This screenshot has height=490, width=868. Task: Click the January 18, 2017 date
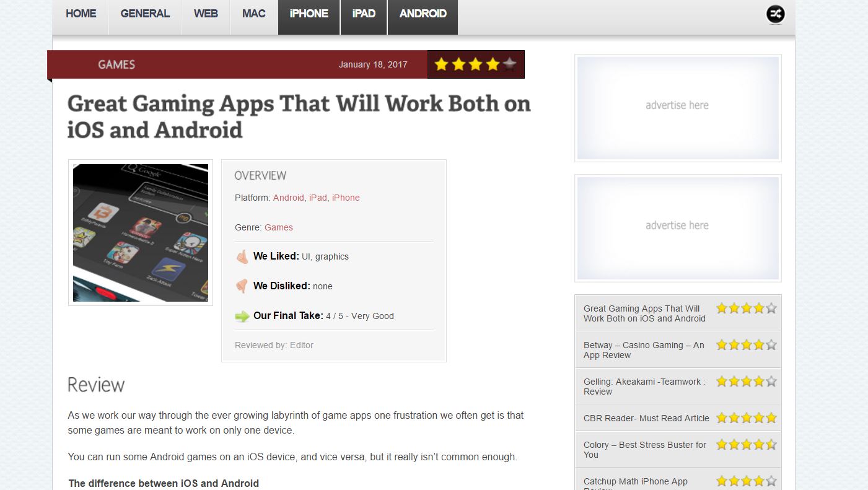click(x=373, y=64)
